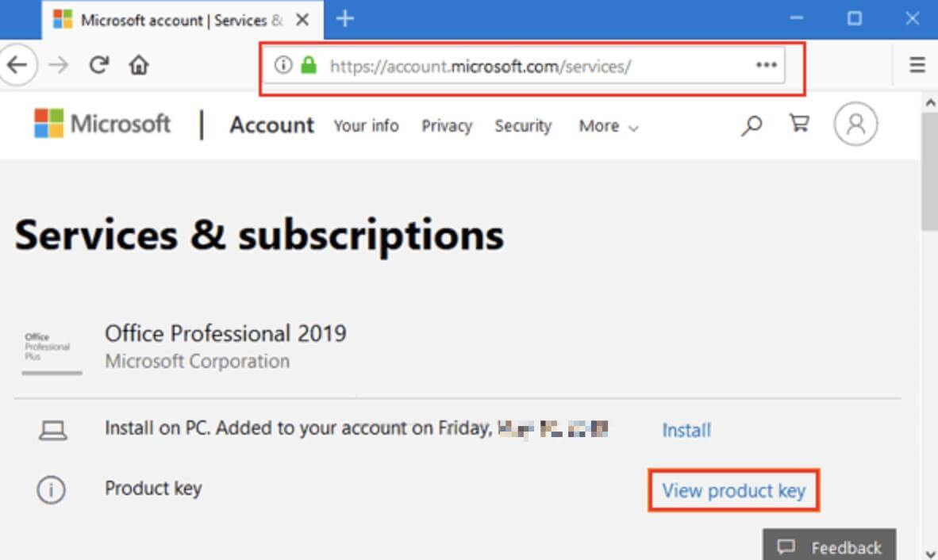Image resolution: width=938 pixels, height=560 pixels.
Task: Open the shopping cart icon
Action: click(x=799, y=123)
